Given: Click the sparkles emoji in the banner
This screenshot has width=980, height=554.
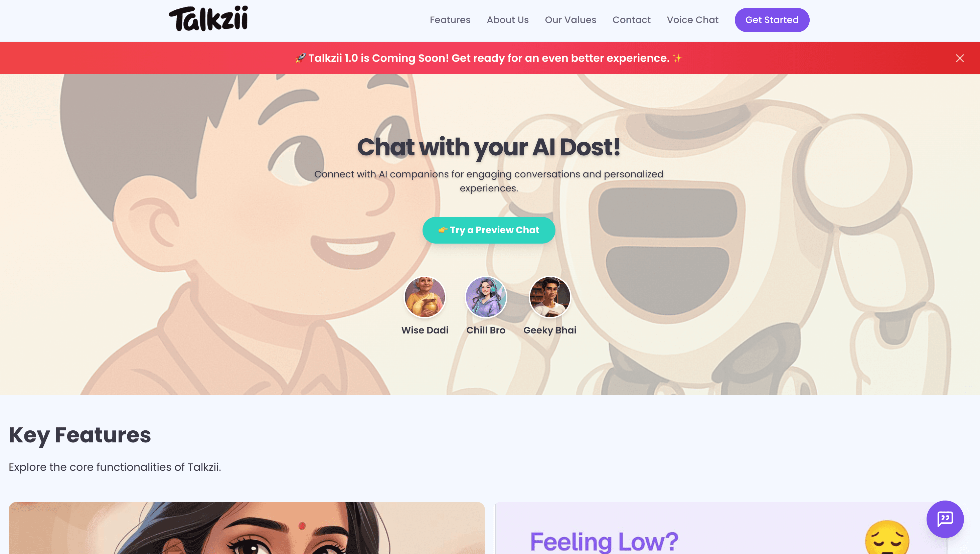Looking at the screenshot, I should [x=677, y=58].
